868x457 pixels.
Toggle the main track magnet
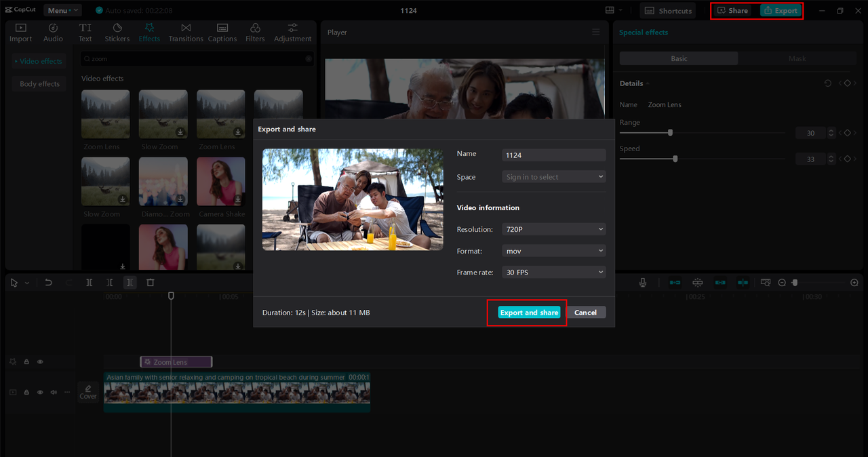tap(675, 283)
